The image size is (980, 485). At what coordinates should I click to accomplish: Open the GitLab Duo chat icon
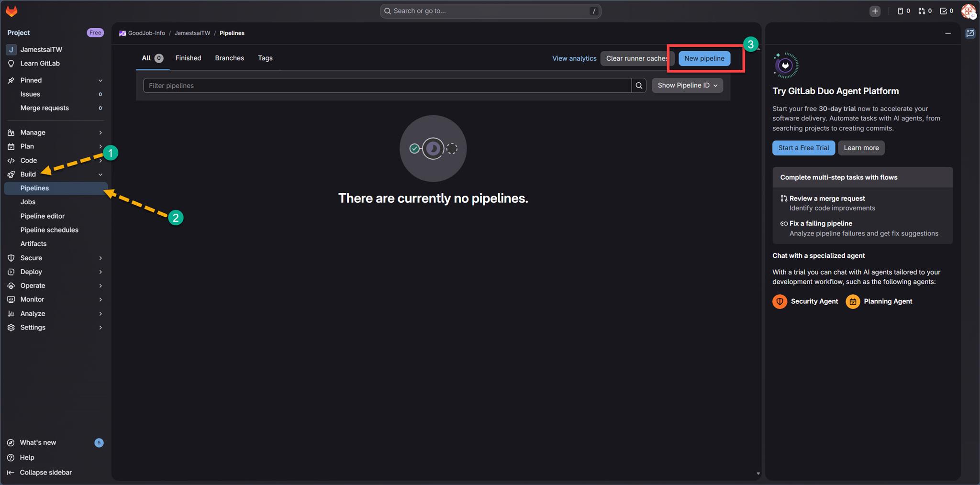(x=970, y=33)
